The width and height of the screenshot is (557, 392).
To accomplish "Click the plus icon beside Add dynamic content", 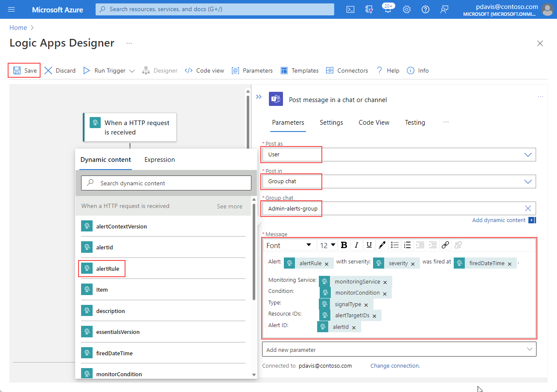I will (x=532, y=220).
